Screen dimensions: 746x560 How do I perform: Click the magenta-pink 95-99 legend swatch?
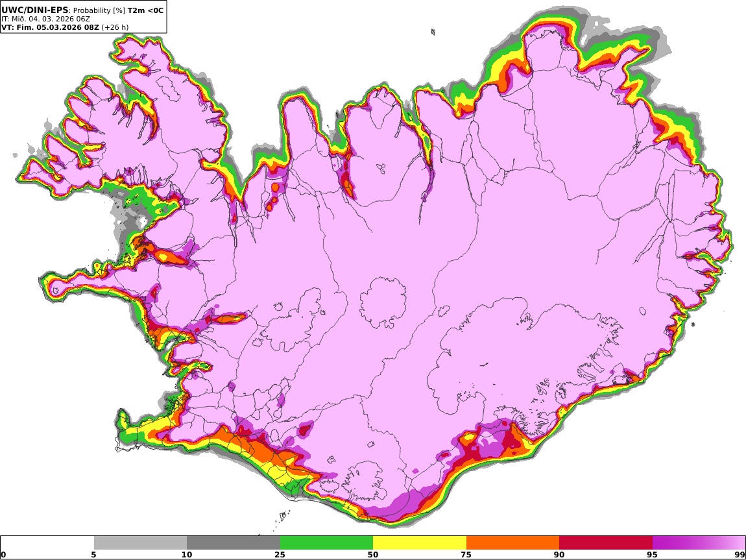pos(699,543)
